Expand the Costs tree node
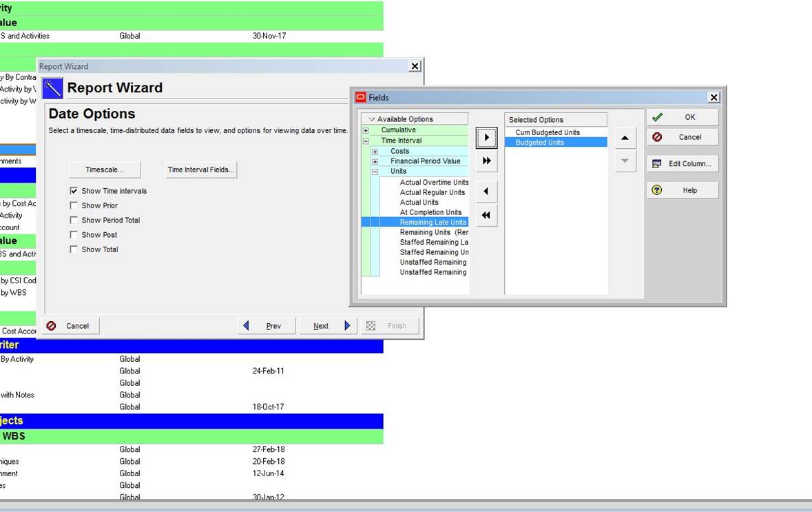The height and width of the screenshot is (512, 812). (x=375, y=152)
